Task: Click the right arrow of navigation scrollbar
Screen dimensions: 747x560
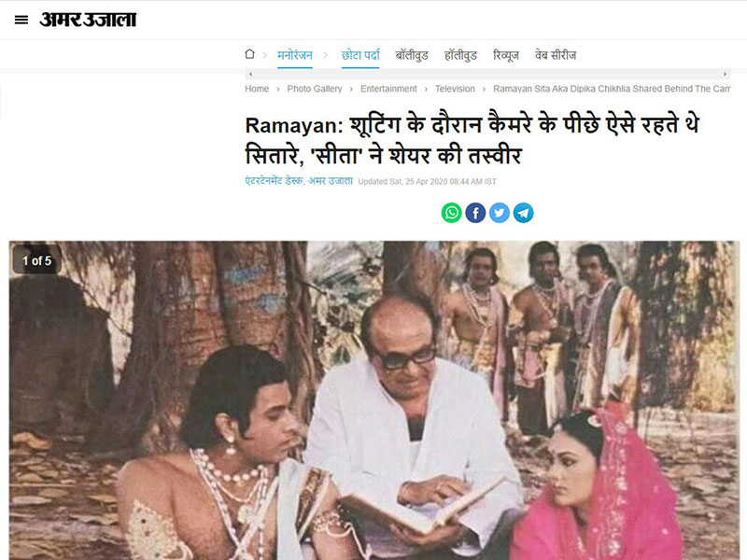Action: click(726, 74)
